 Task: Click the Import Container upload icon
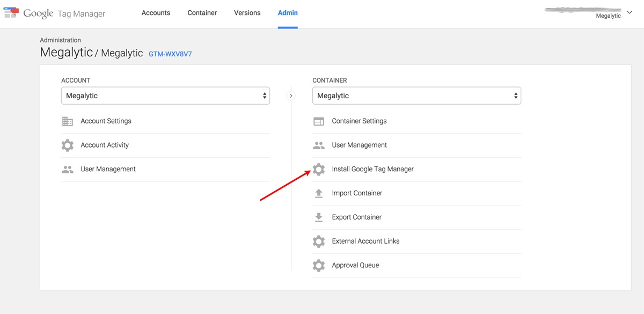(319, 193)
